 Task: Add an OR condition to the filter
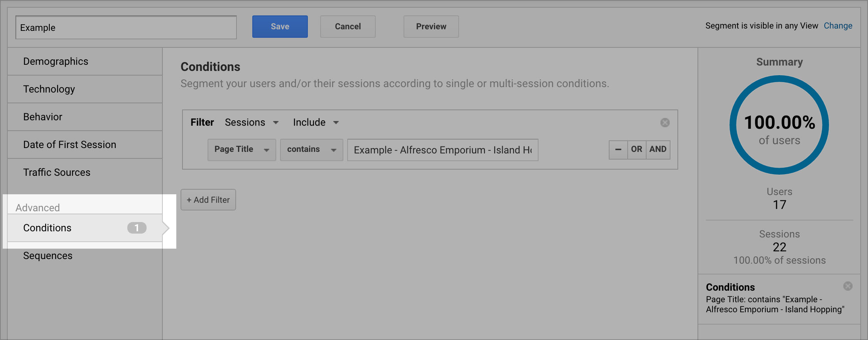point(637,150)
